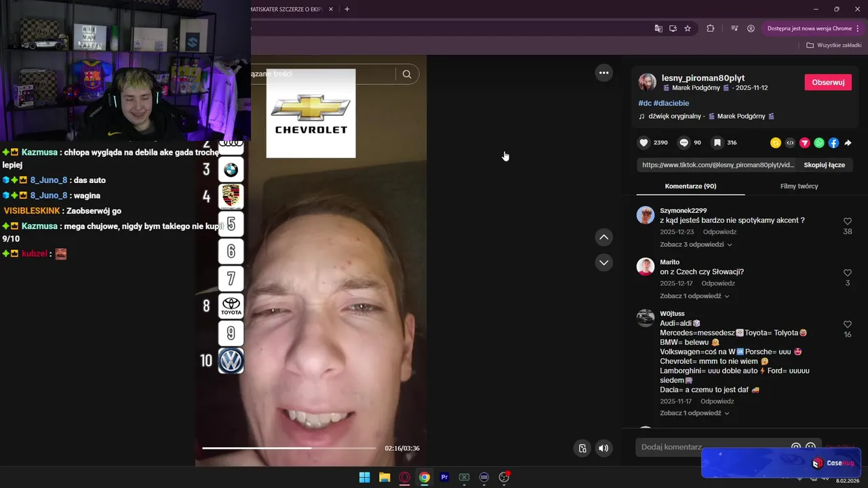Screen dimensions: 868x488
Task: Click W0jtuss username
Action: point(672,314)
